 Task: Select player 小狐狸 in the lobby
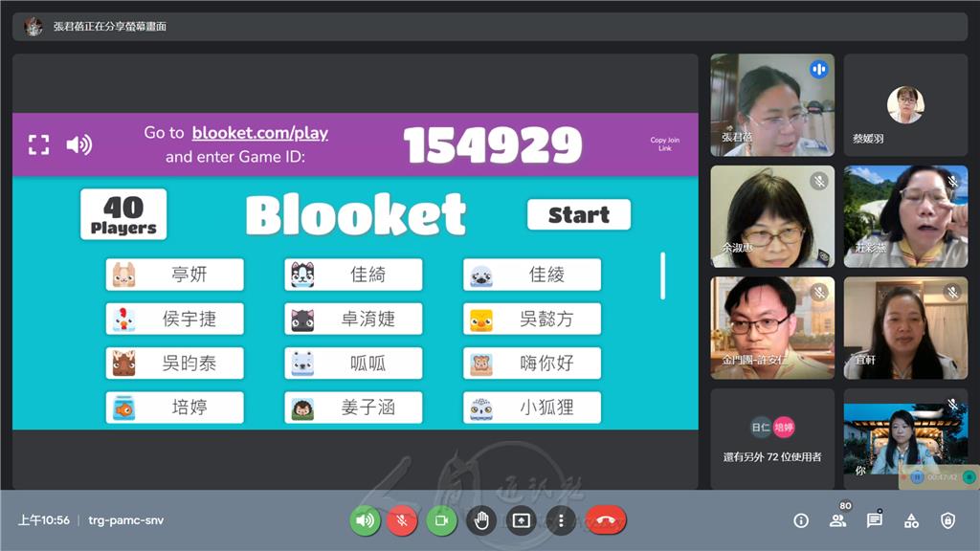point(532,408)
